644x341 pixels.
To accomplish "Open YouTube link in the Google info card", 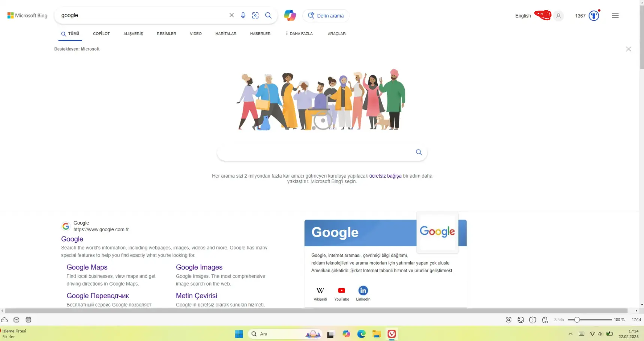I will [x=342, y=294].
